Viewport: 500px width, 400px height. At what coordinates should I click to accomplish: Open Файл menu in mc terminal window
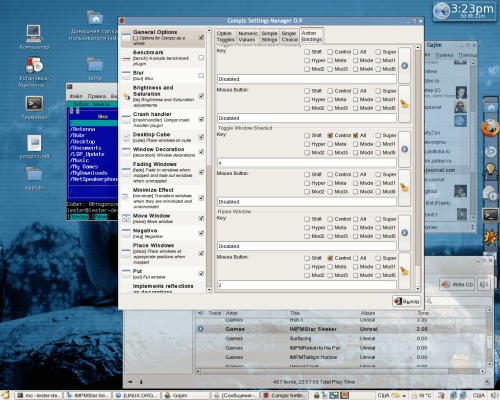click(x=76, y=96)
